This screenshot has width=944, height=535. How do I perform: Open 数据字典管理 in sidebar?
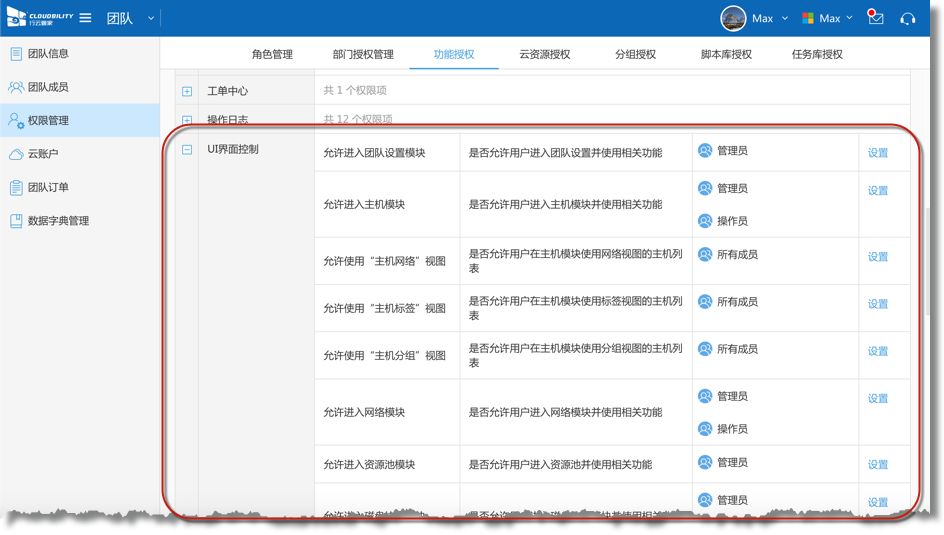pos(58,221)
